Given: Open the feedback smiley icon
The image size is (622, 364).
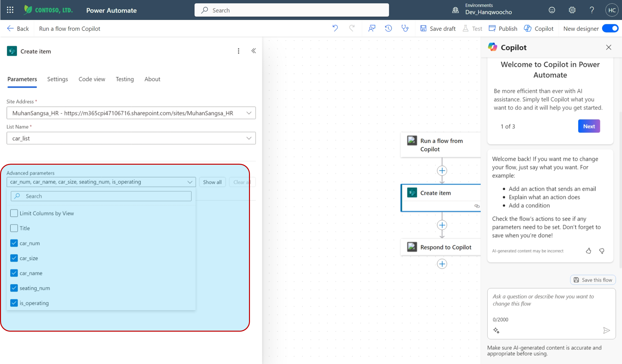Looking at the screenshot, I should click(x=552, y=10).
